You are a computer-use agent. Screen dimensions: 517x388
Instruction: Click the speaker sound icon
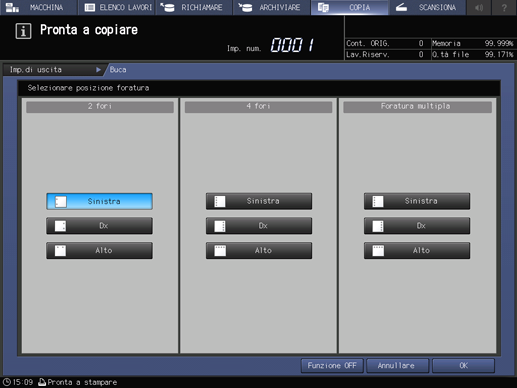pyautogui.click(x=479, y=7)
